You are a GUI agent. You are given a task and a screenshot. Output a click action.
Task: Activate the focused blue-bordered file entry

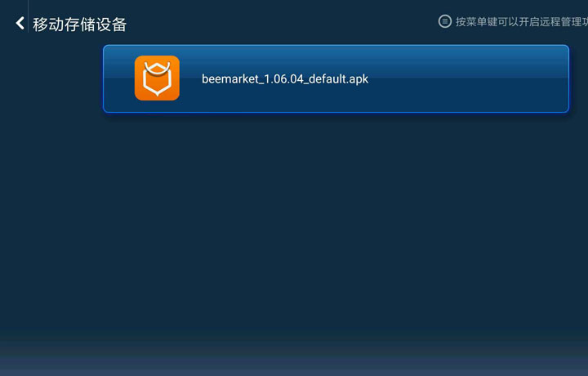click(336, 78)
